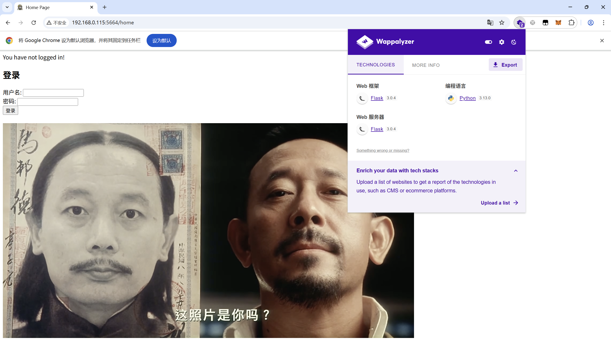The height and width of the screenshot is (364, 611).
Task: Open the Wappalyzer extension icon
Action: coord(520,23)
